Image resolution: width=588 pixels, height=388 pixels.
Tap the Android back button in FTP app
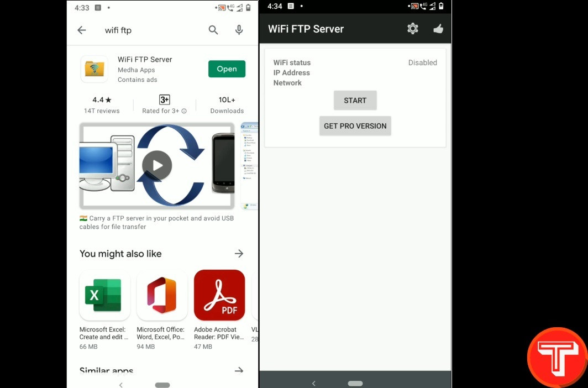(x=314, y=383)
